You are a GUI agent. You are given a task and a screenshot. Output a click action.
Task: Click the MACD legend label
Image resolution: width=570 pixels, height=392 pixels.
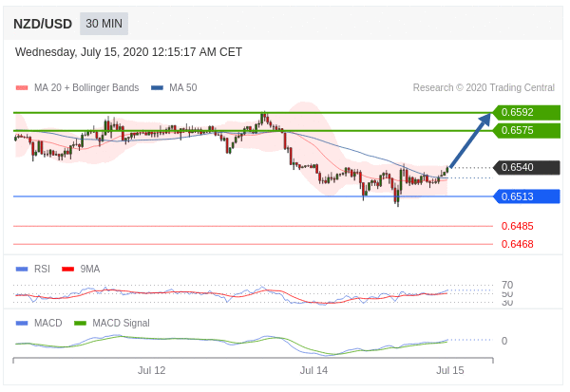click(48, 323)
